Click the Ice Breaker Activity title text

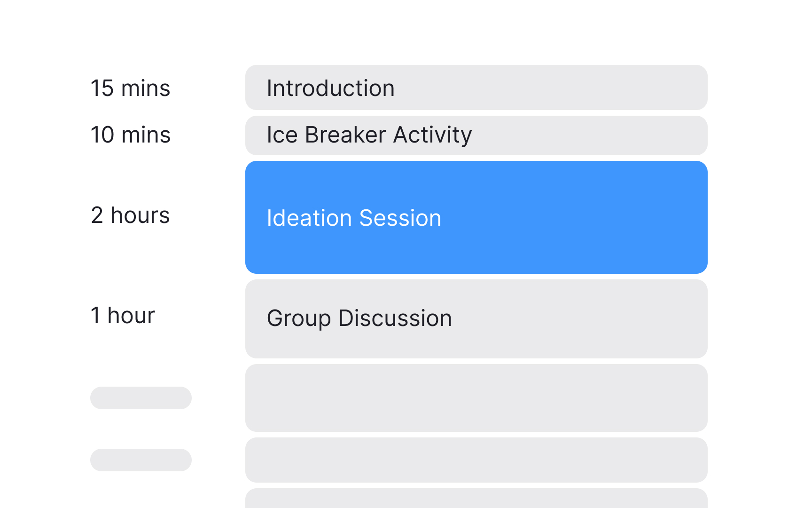[x=369, y=135]
